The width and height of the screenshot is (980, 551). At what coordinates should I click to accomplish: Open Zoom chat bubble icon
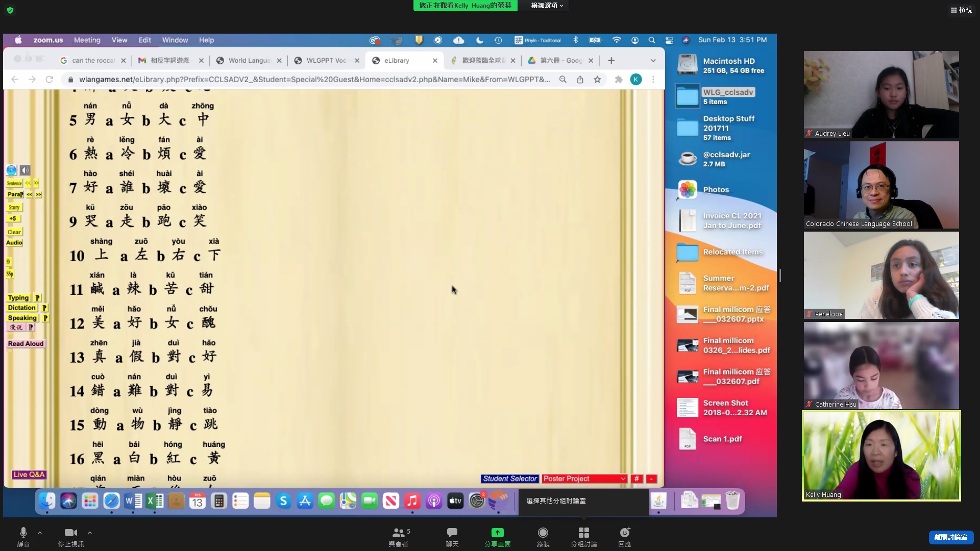(452, 533)
